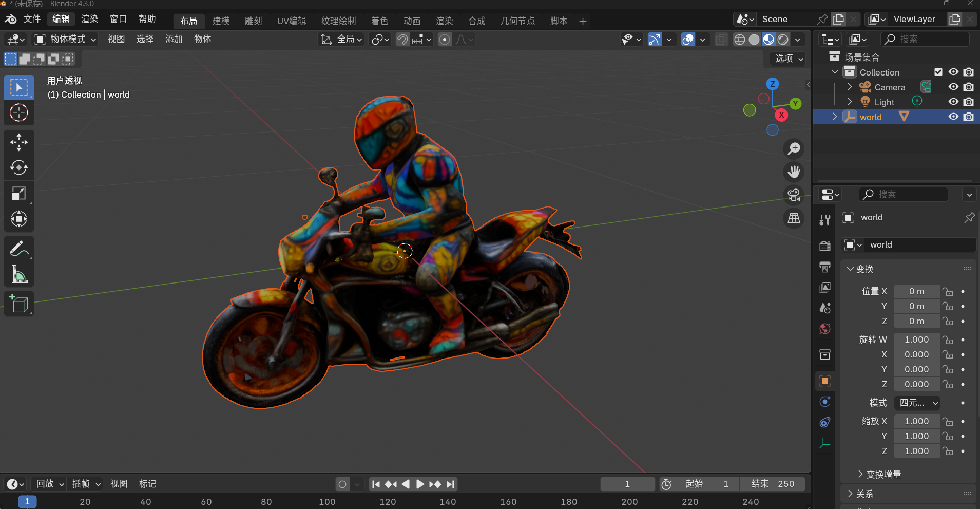This screenshot has width=980, height=509.
Task: Hide the Camera object in the outliner
Action: pyautogui.click(x=953, y=87)
